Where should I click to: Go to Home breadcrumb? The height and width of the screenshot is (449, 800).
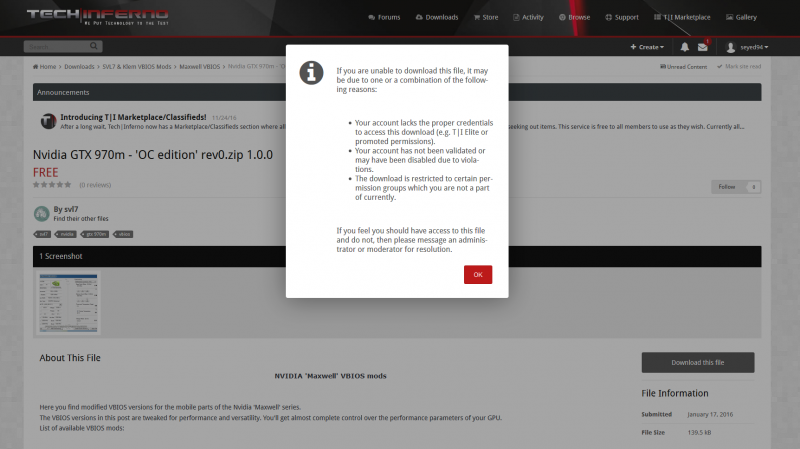tap(44, 67)
